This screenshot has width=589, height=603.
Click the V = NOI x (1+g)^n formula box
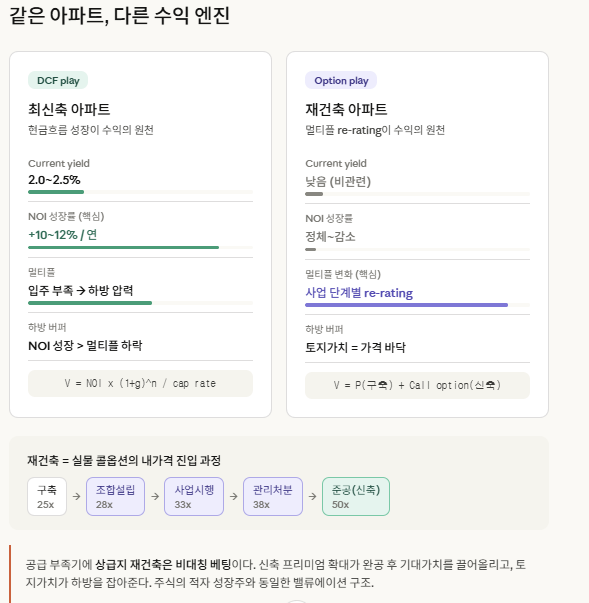click(x=140, y=383)
